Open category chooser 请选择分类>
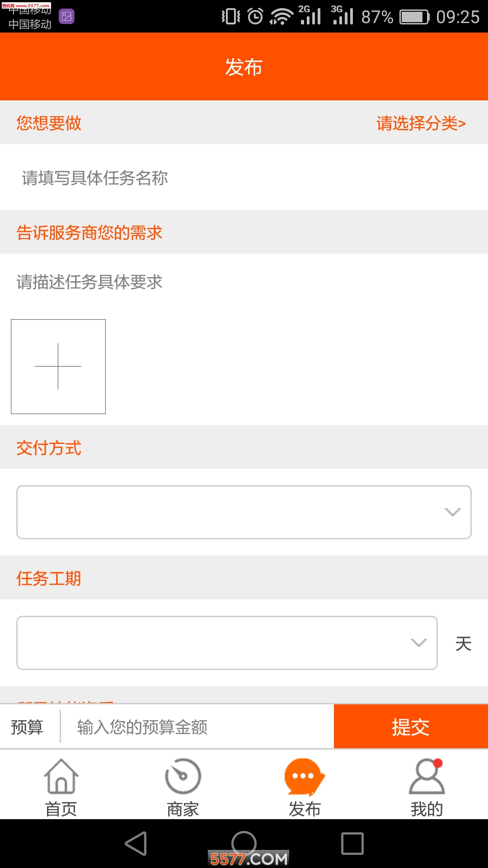Viewport: 488px width, 868px height. pyautogui.click(x=421, y=123)
